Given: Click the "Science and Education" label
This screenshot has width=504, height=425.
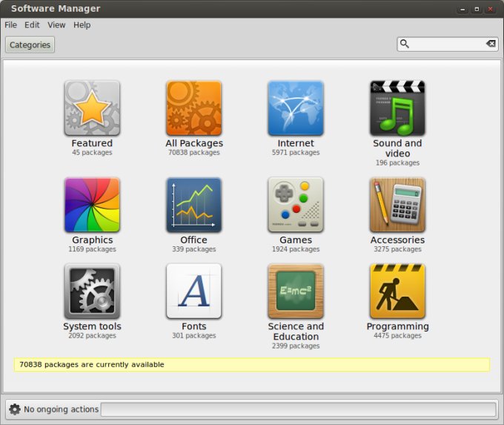Looking at the screenshot, I should tap(296, 332).
